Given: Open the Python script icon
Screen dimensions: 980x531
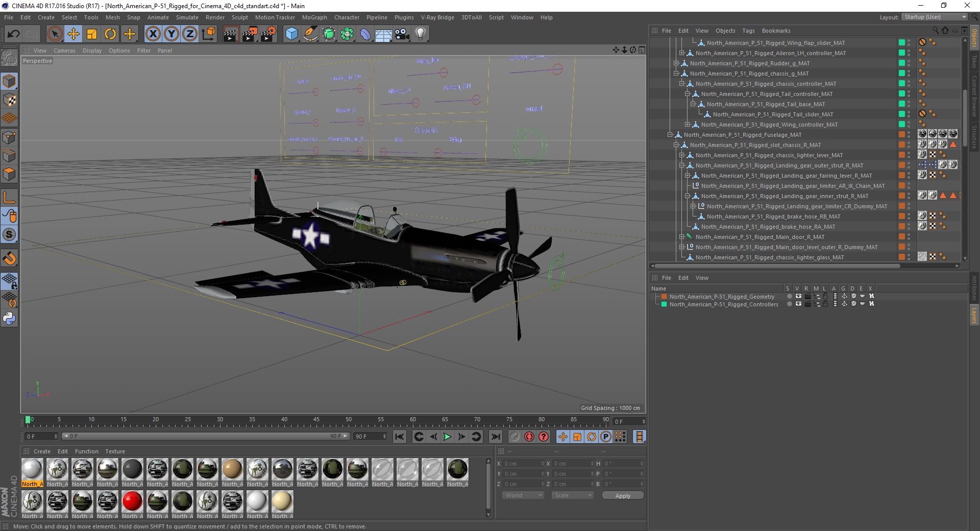Looking at the screenshot, I should click(x=9, y=319).
